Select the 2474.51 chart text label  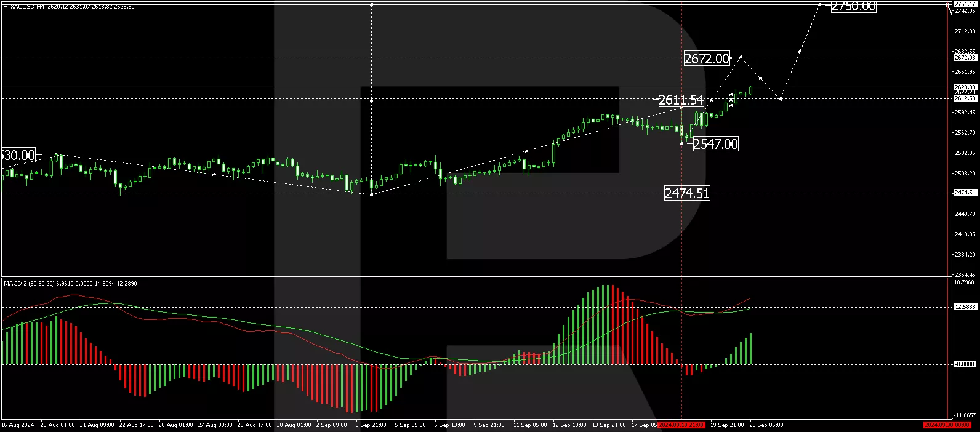(x=686, y=193)
